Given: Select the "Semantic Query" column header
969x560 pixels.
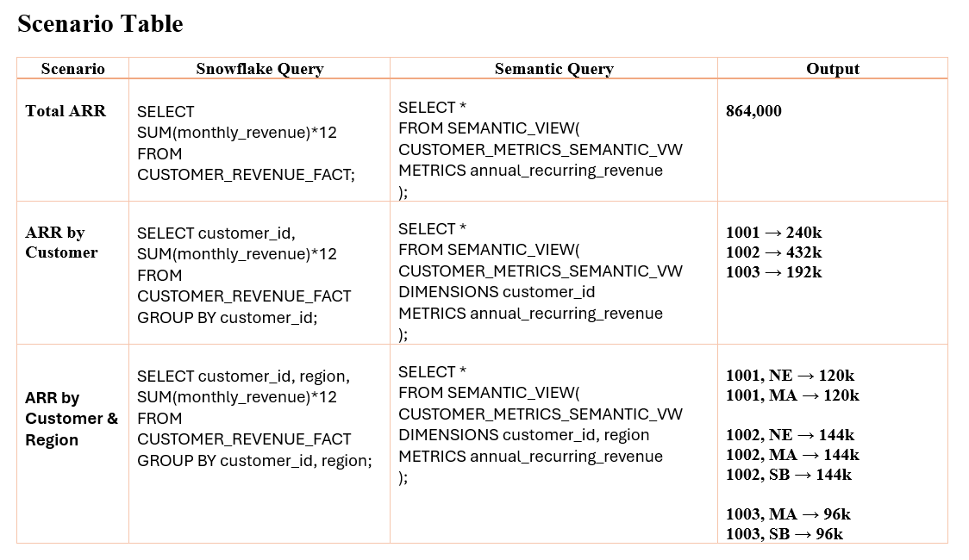Looking at the screenshot, I should point(553,69).
